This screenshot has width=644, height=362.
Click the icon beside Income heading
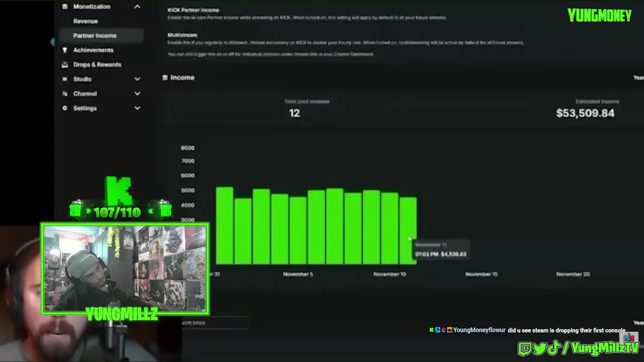pyautogui.click(x=165, y=77)
